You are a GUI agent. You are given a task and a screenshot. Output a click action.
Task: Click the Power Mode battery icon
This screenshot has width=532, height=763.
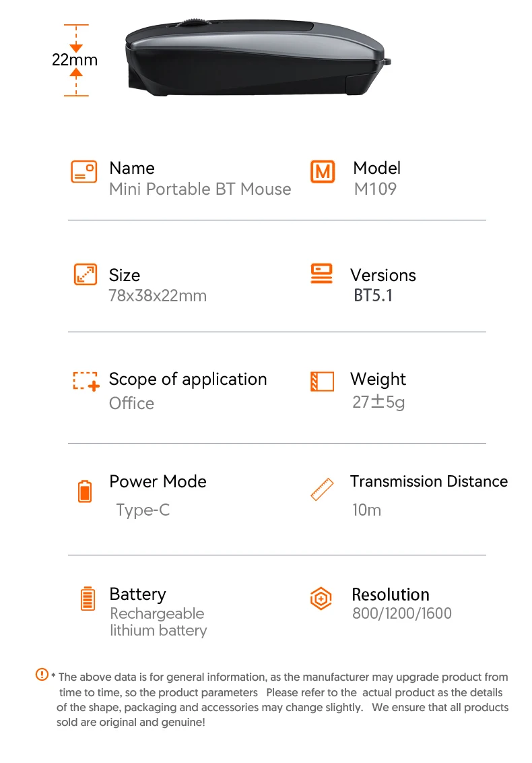(x=85, y=491)
